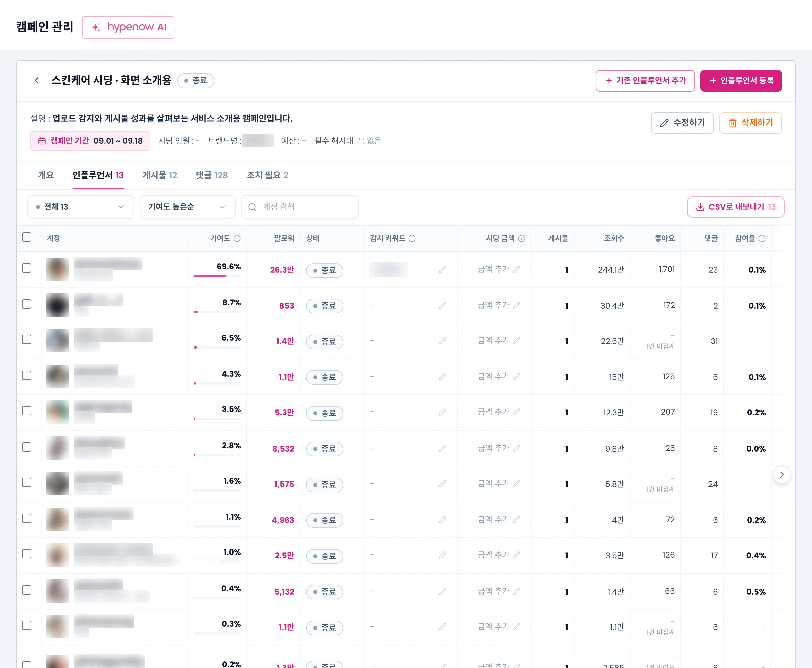Click contribution bar for 69.6% row
Viewport: 812px width, 668px height.
tap(217, 276)
